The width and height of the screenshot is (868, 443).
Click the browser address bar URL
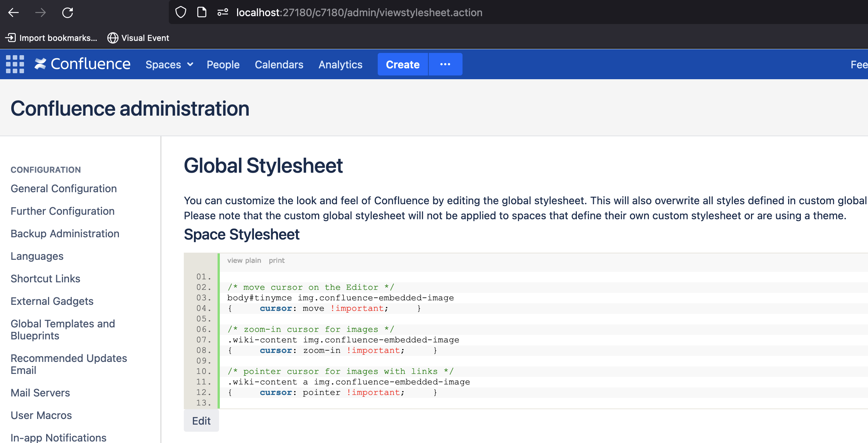click(359, 12)
